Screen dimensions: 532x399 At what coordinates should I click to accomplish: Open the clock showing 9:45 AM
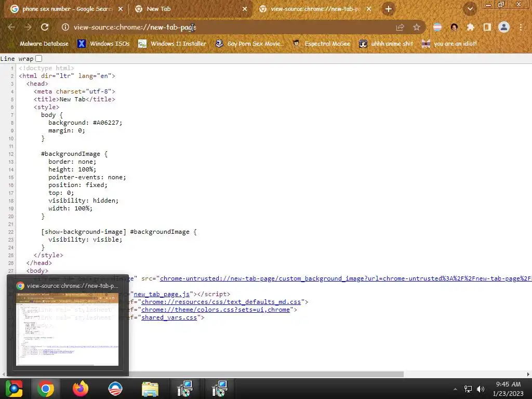click(508, 389)
